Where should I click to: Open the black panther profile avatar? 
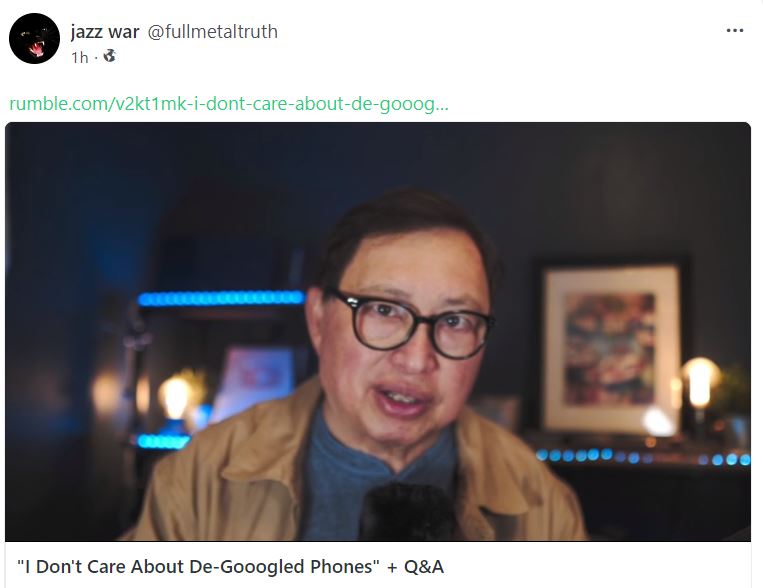pyautogui.click(x=35, y=38)
